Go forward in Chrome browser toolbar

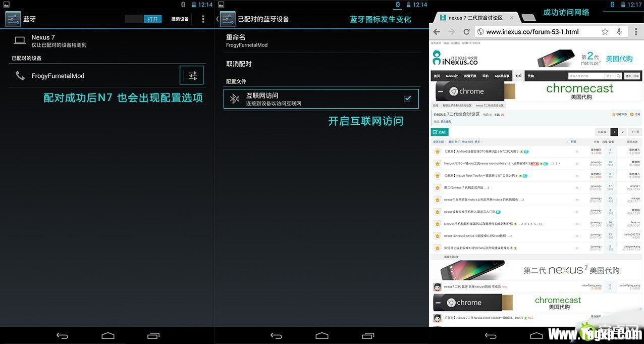click(x=451, y=32)
